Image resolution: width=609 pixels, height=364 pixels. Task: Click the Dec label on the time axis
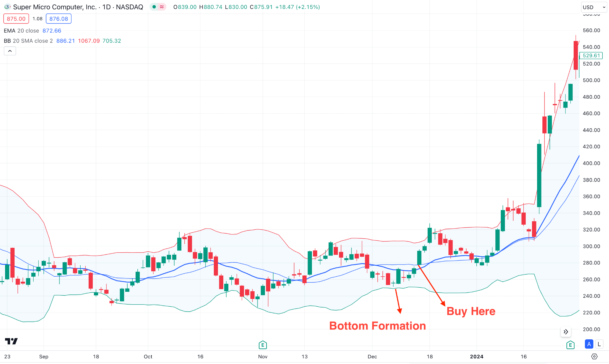click(x=372, y=357)
